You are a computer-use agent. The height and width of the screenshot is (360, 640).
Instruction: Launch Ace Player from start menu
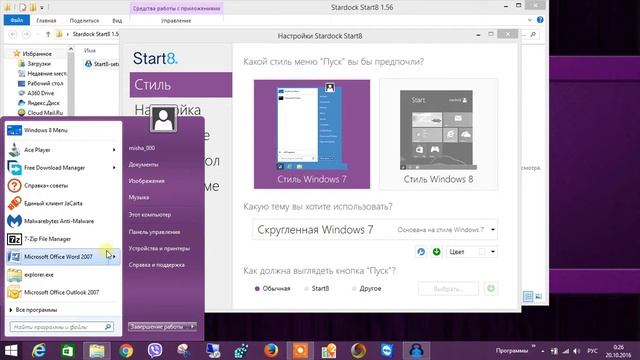tap(63, 150)
